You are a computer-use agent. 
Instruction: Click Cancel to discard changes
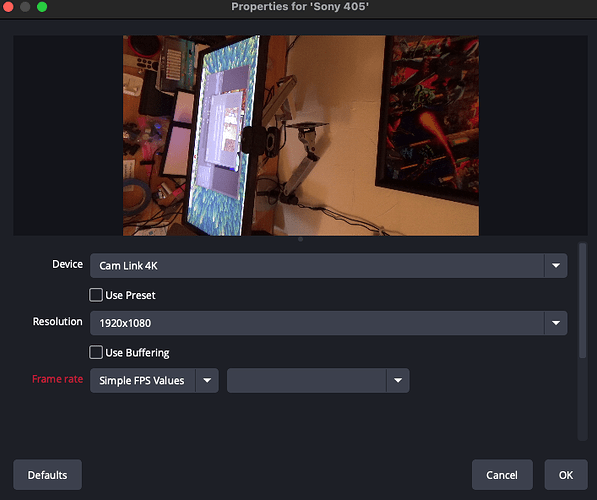[502, 475]
